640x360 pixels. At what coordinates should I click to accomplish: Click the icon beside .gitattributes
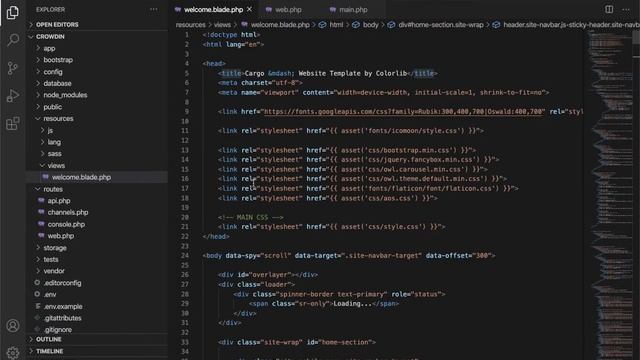point(38,318)
